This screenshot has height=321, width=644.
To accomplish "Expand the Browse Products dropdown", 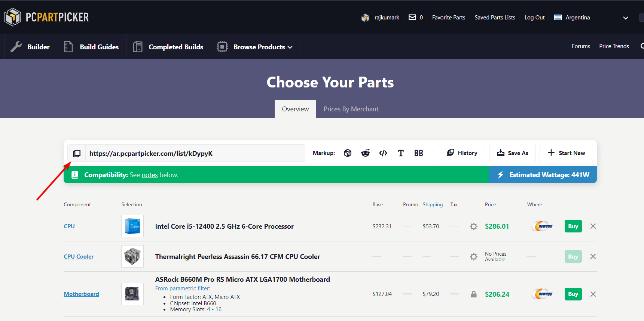I will (255, 47).
